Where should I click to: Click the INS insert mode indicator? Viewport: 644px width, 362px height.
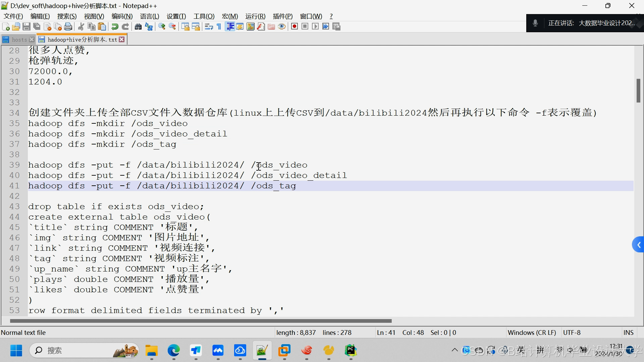(628, 333)
